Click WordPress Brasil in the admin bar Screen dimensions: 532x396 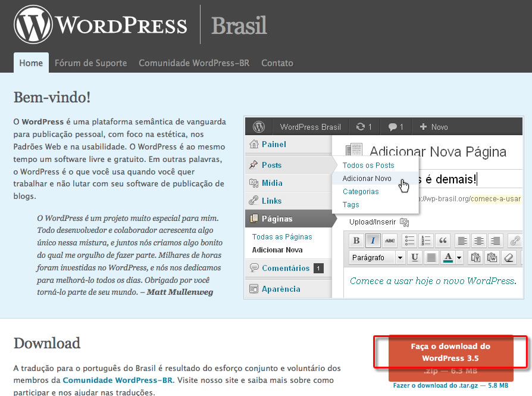310,127
